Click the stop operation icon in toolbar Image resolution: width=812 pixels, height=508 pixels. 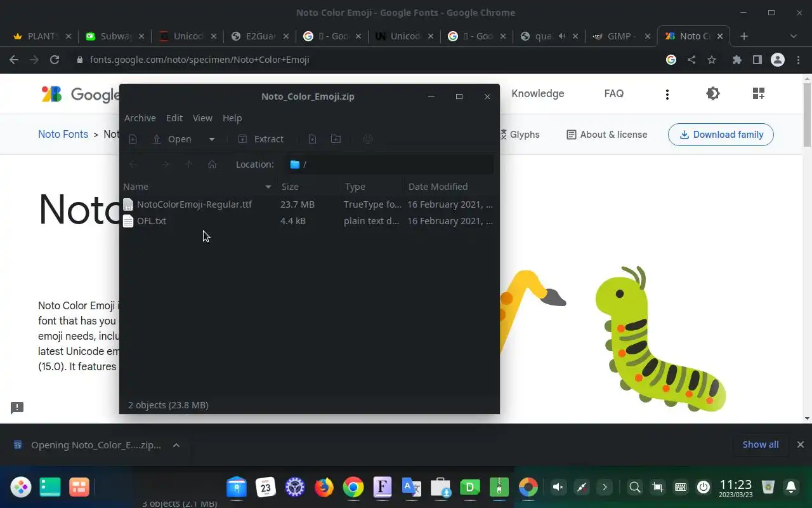point(368,139)
